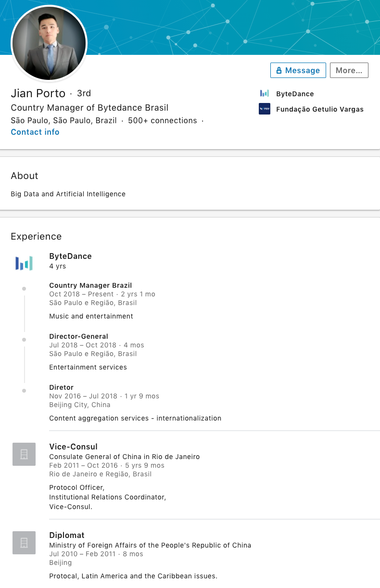
Task: Click Consulate General of China in Rio text
Action: coord(125,457)
